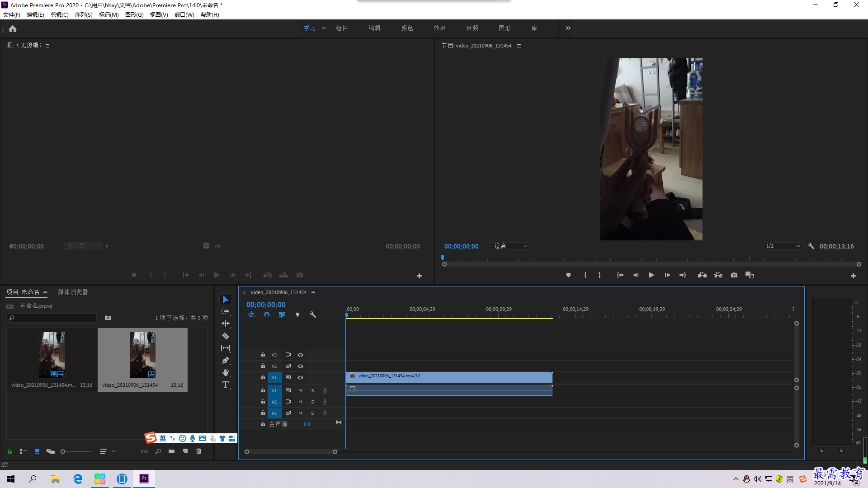The width and height of the screenshot is (868, 488).
Task: Open 学习 workspace menu
Action: coord(324,28)
